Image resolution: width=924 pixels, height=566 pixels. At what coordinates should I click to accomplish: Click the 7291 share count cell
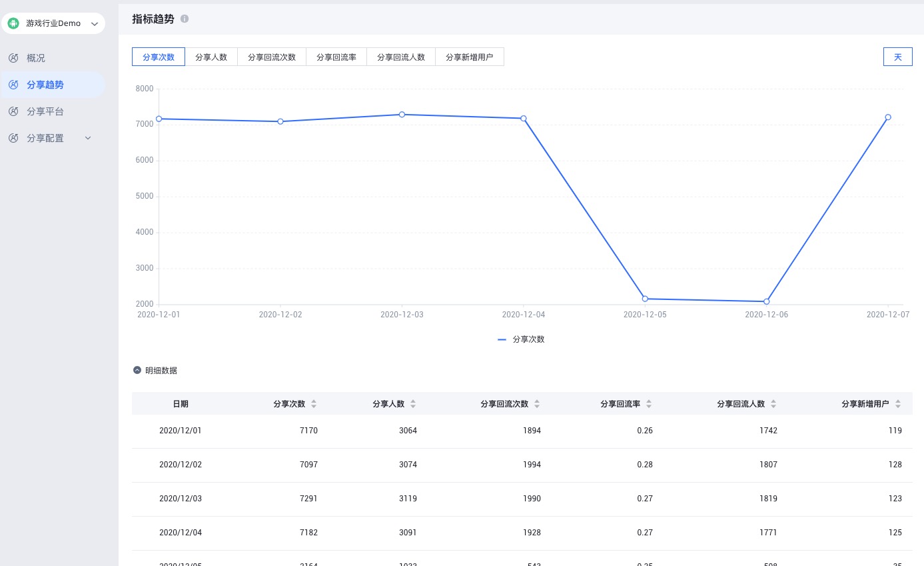click(309, 499)
